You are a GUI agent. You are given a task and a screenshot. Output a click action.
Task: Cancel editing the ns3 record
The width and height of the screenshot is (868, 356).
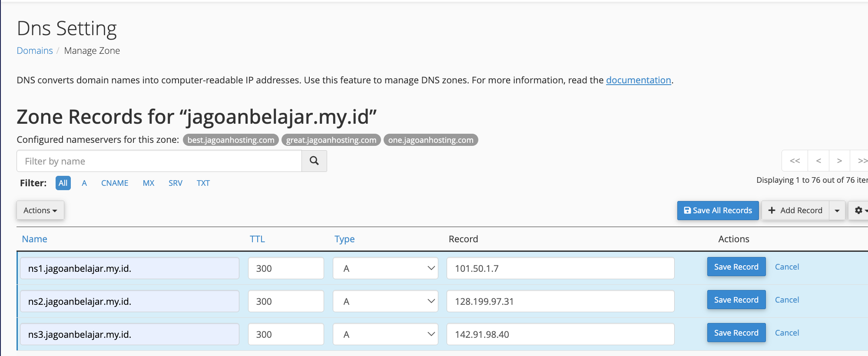tap(787, 333)
